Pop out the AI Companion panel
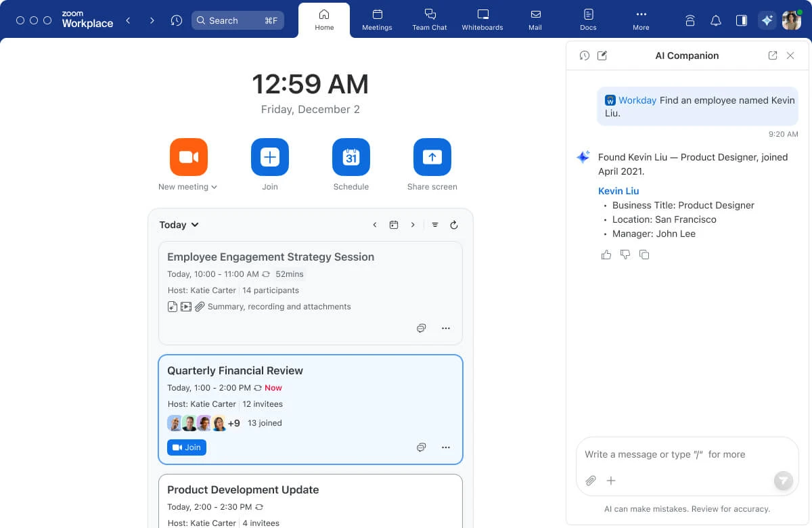Image resolution: width=812 pixels, height=528 pixels. (x=773, y=56)
